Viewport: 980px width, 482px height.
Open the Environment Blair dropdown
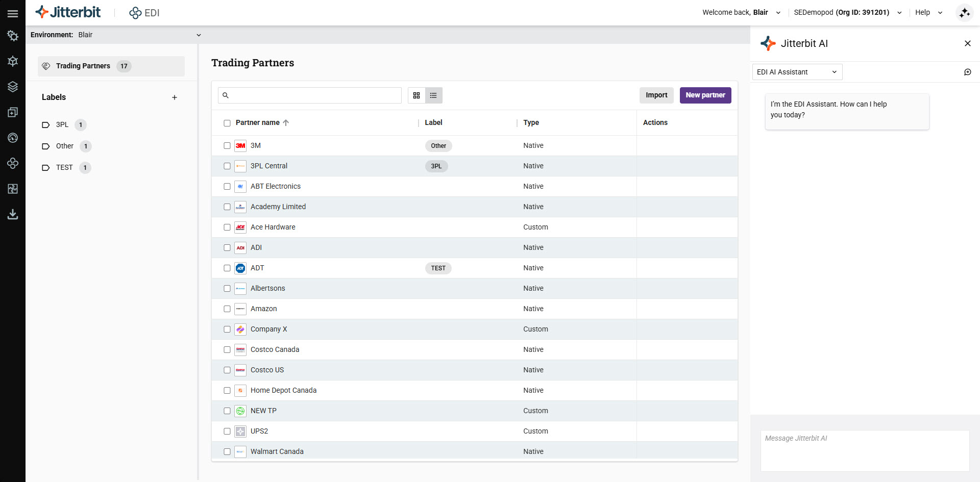(x=116, y=35)
